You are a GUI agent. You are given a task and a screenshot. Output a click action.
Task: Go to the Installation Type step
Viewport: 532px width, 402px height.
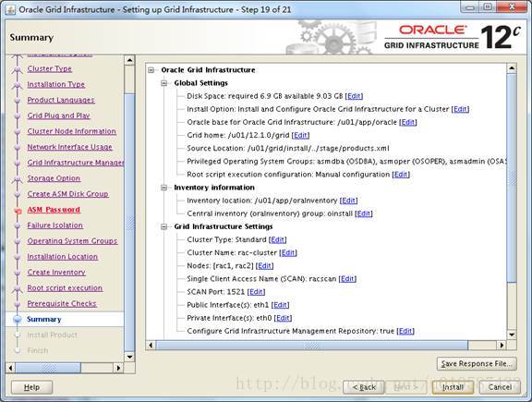tap(56, 84)
